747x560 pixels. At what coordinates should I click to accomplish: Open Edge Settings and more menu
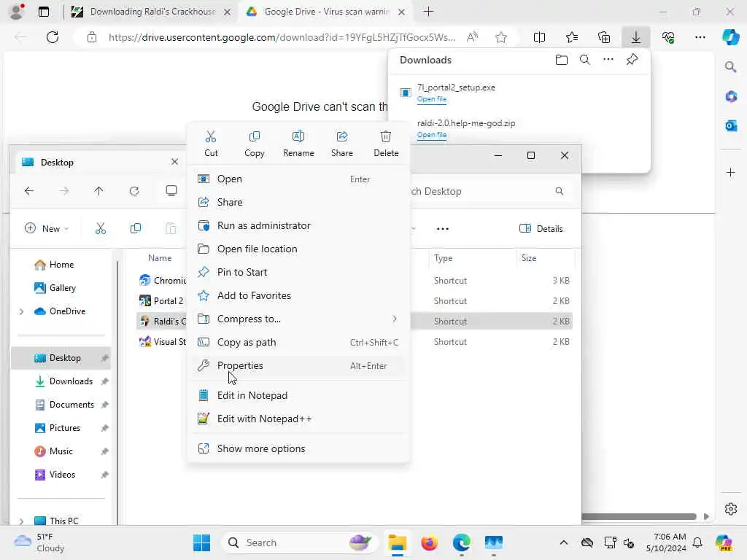point(700,37)
